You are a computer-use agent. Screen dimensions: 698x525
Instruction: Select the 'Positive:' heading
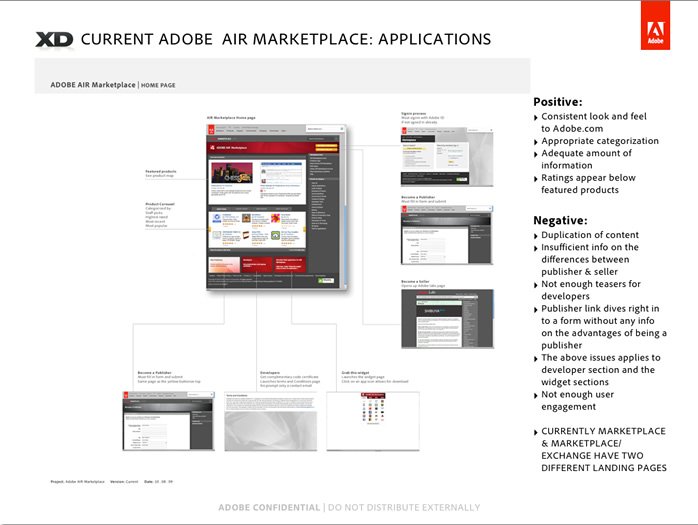[558, 102]
